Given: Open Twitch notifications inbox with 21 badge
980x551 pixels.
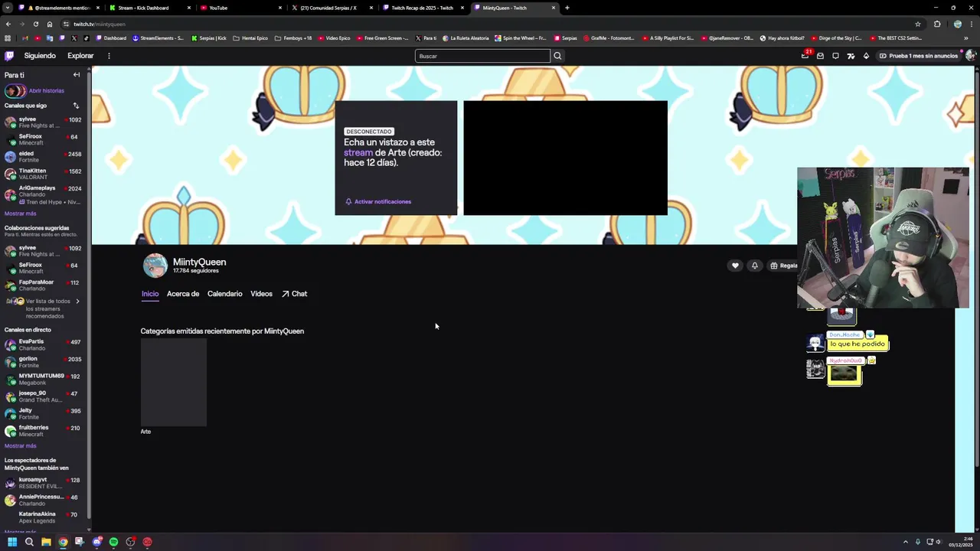Looking at the screenshot, I should [x=805, y=56].
